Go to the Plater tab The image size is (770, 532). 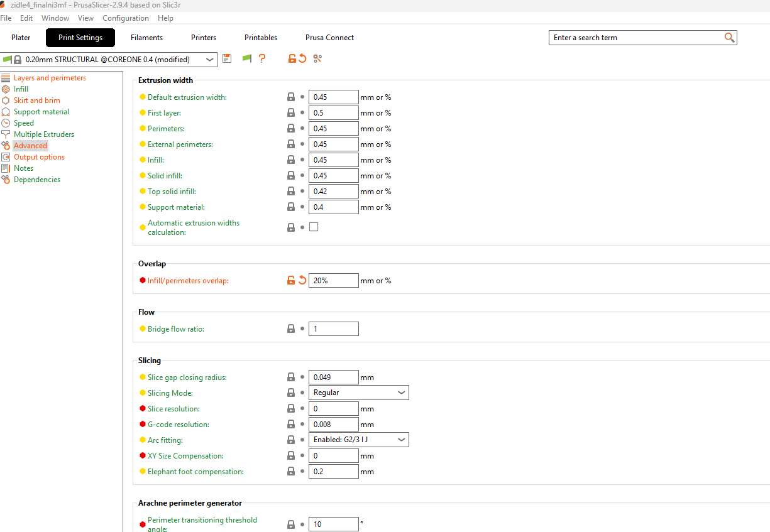pyautogui.click(x=21, y=38)
